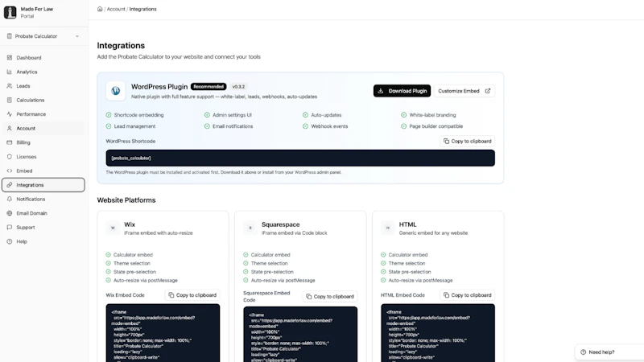Click 'iFrame embed with auto-resize' text

(158, 233)
